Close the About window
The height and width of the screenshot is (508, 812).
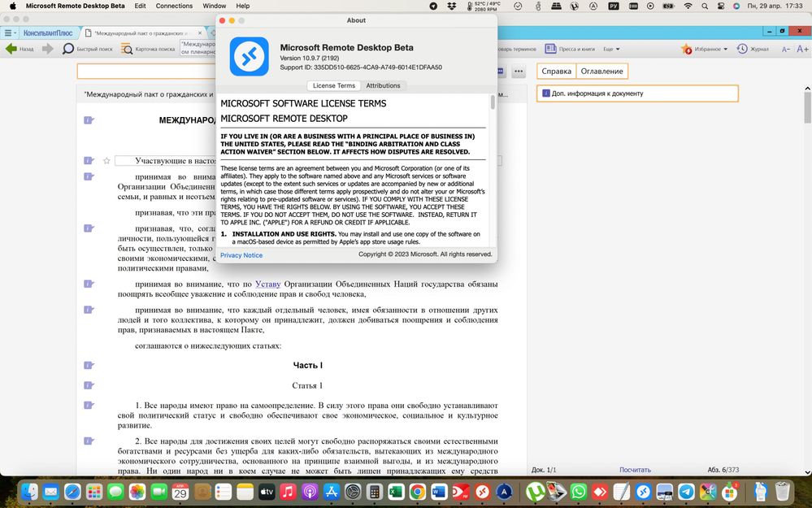[x=222, y=20]
